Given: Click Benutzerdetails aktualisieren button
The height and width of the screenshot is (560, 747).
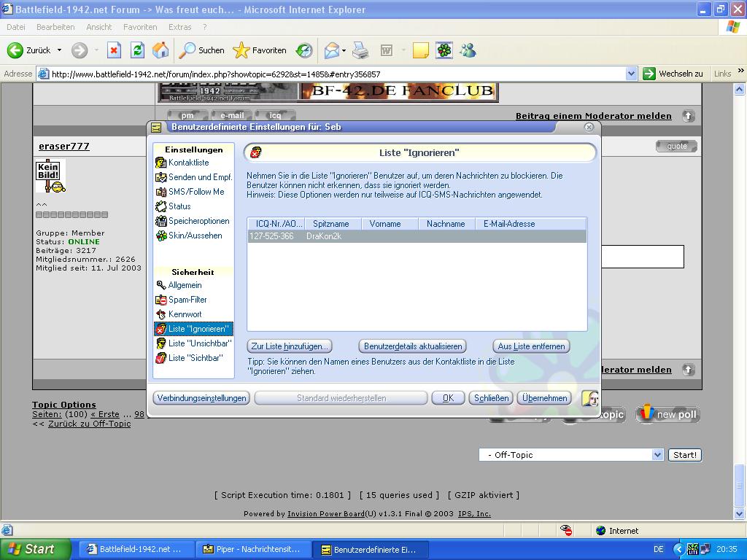Looking at the screenshot, I should pos(413,346).
